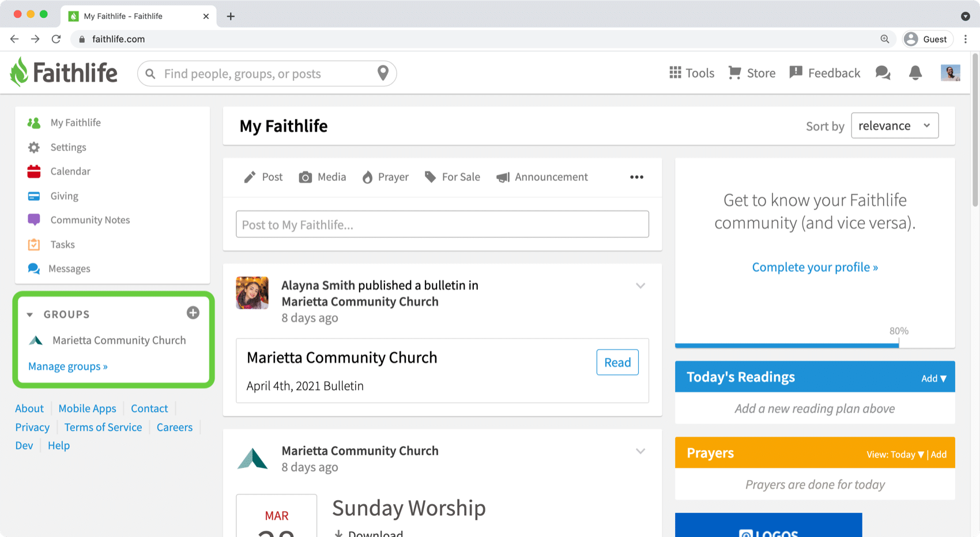The height and width of the screenshot is (537, 980).
Task: Focus the Post to My Faithlife field
Action: click(x=442, y=224)
